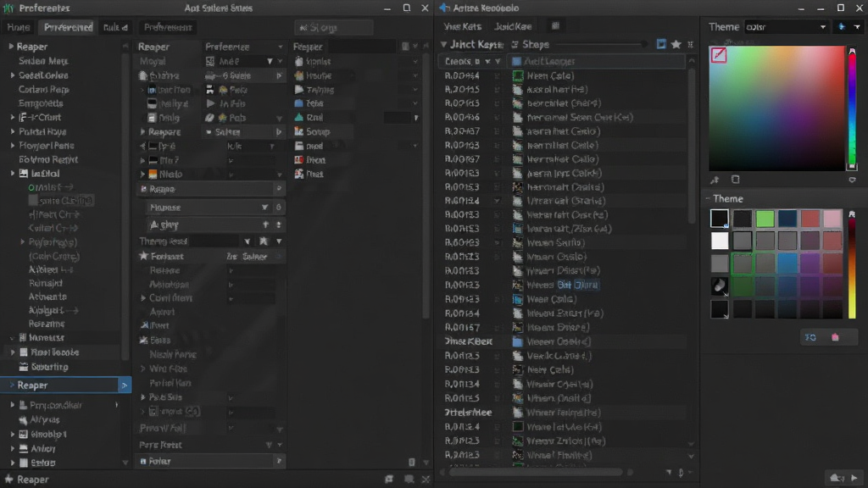Switch to the Rule tab
This screenshot has height=488, width=868.
click(x=115, y=27)
